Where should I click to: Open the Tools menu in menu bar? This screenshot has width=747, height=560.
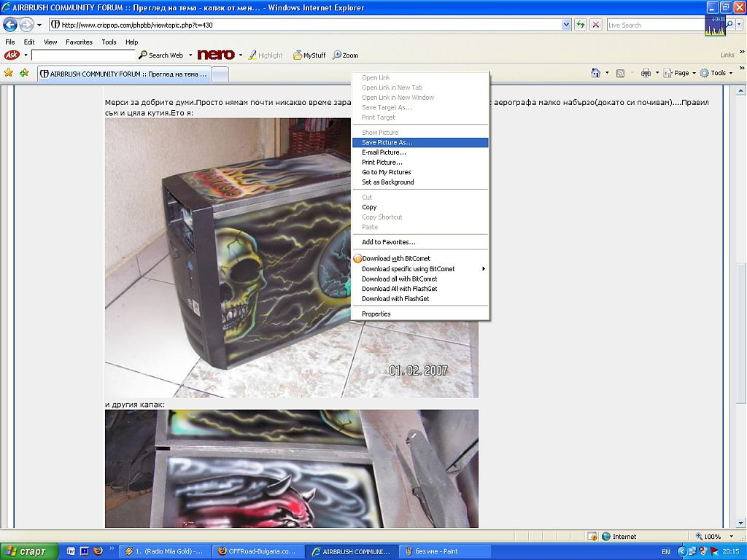click(109, 42)
